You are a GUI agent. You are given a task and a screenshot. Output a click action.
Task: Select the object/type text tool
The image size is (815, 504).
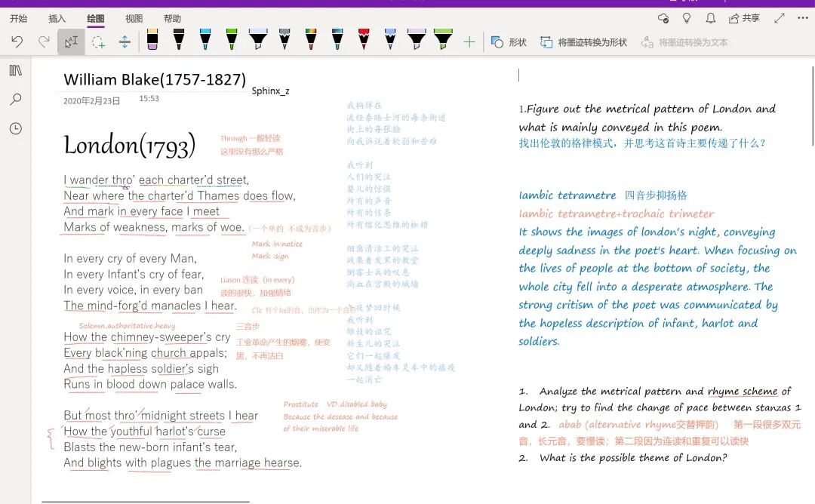[71, 41]
